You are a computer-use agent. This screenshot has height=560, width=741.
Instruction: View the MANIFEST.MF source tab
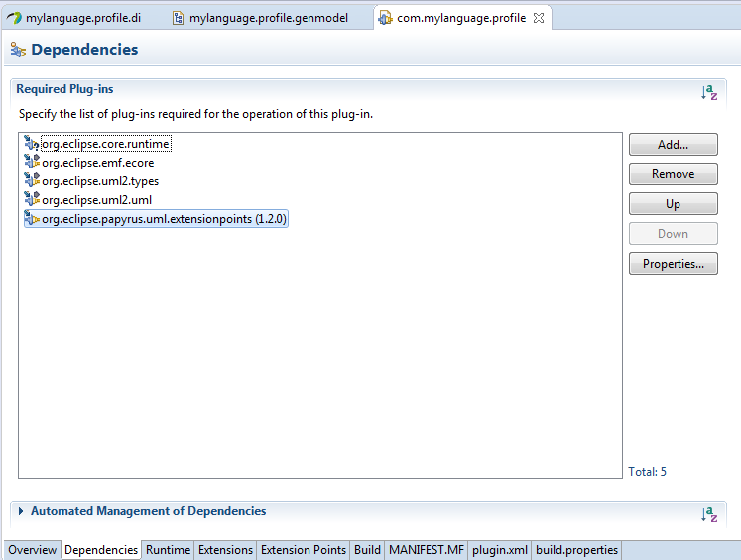pos(427,550)
